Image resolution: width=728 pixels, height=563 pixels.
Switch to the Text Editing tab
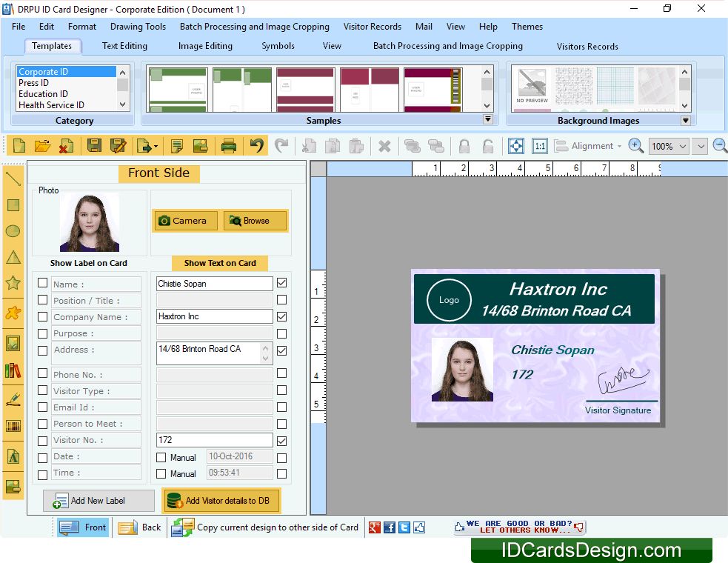124,46
